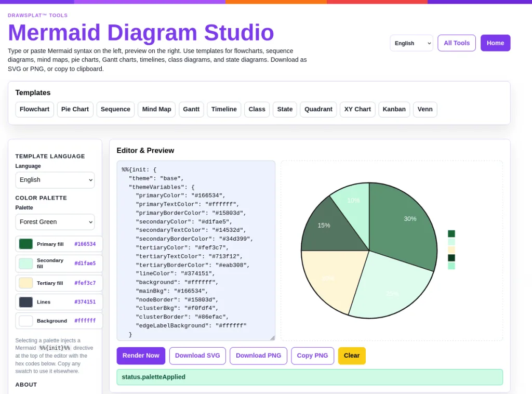Copy the #fef3c7 hex code

(x=85, y=283)
